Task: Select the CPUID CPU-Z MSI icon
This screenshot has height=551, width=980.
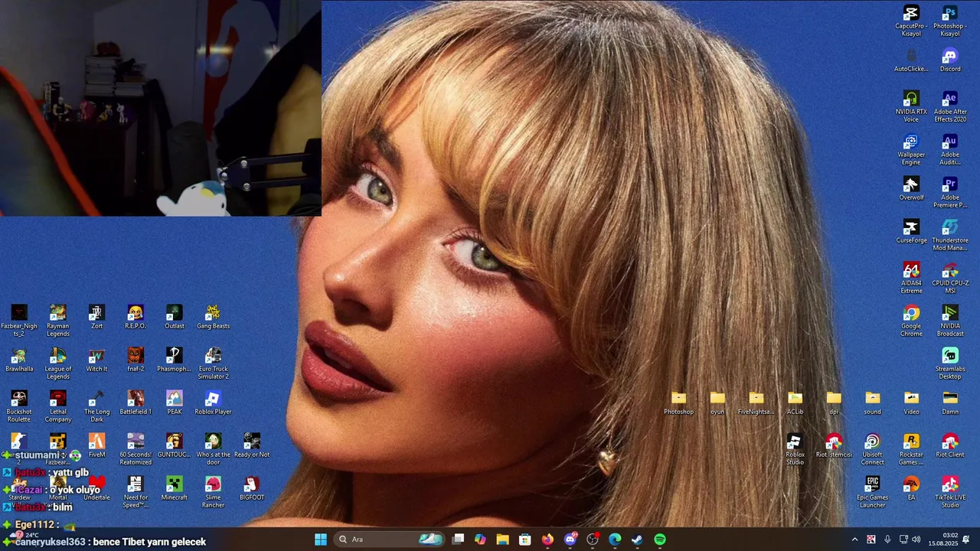Action: 950,278
